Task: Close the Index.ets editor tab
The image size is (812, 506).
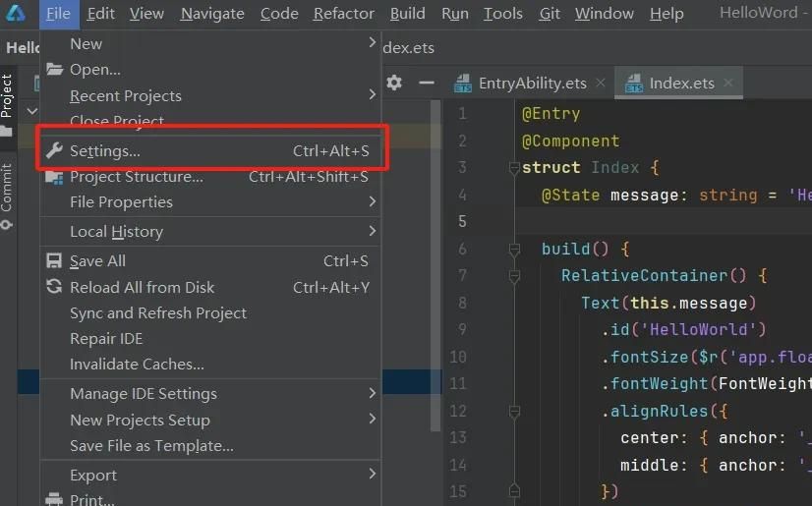Action: [729, 84]
